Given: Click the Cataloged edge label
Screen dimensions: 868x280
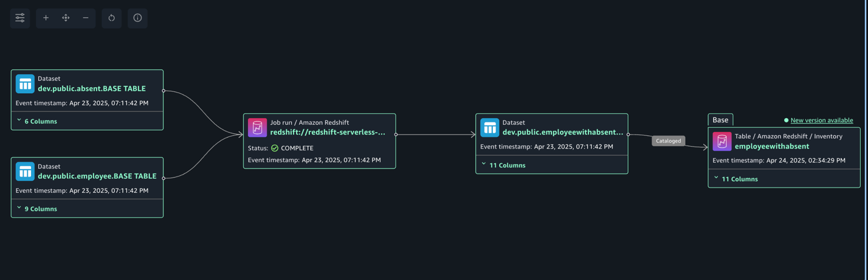Looking at the screenshot, I should point(668,141).
